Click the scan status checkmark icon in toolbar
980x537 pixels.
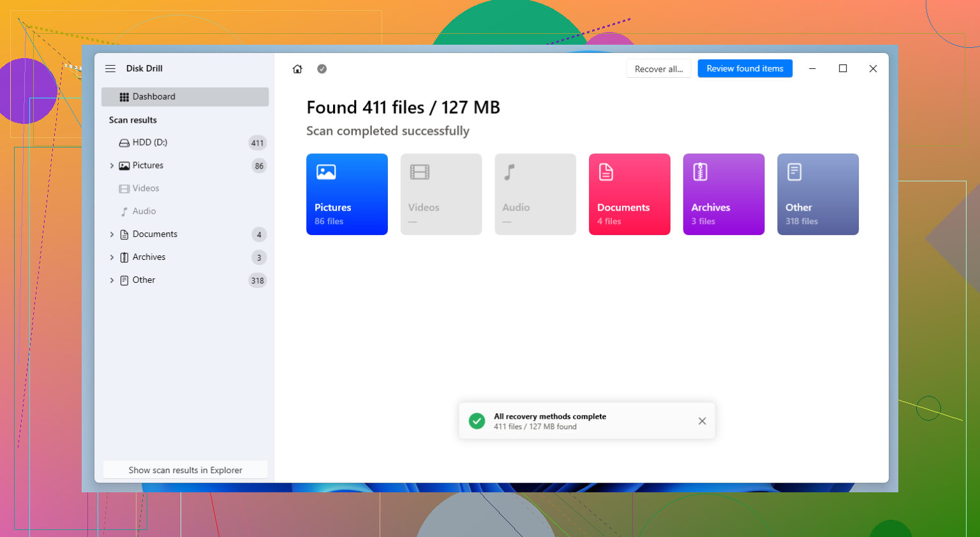pos(322,69)
